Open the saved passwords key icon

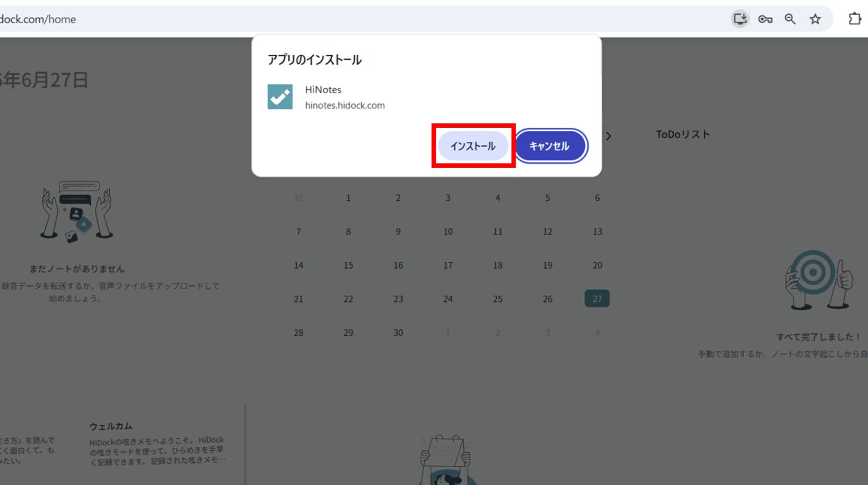pos(765,19)
